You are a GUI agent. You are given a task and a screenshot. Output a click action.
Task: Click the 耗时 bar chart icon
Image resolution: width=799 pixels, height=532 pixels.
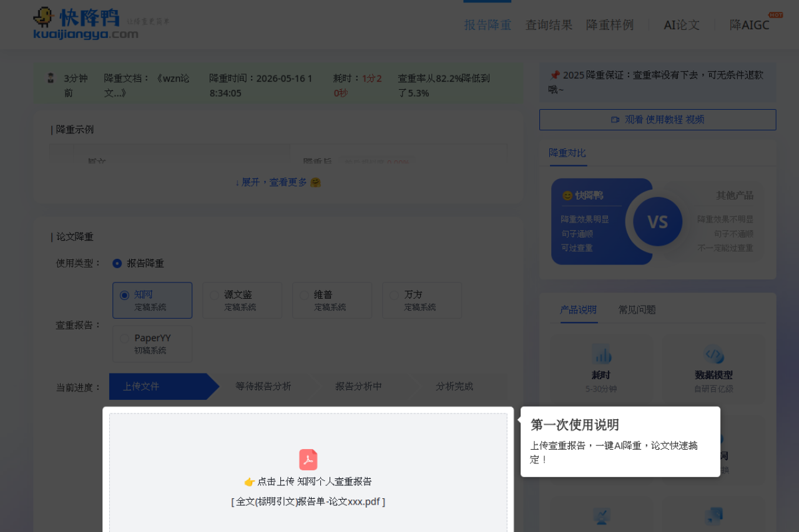pyautogui.click(x=602, y=355)
